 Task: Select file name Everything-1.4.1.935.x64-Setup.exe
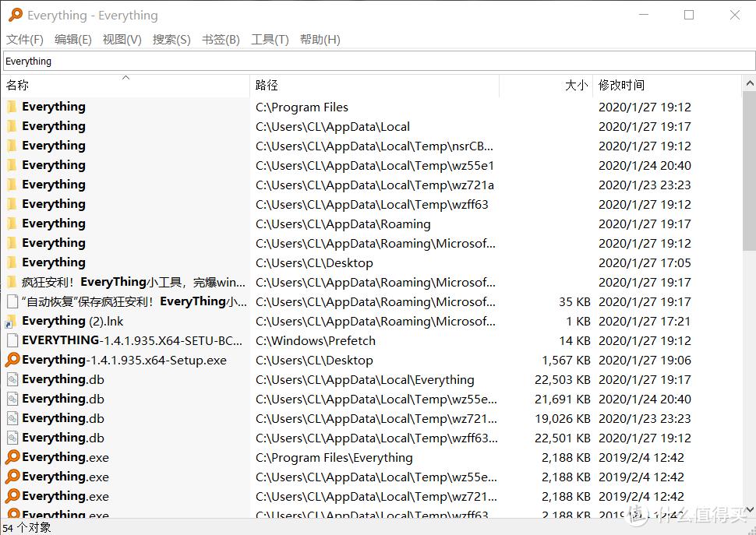(125, 361)
